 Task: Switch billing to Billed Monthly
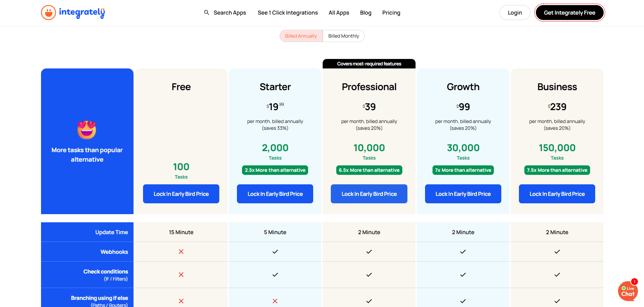point(343,36)
